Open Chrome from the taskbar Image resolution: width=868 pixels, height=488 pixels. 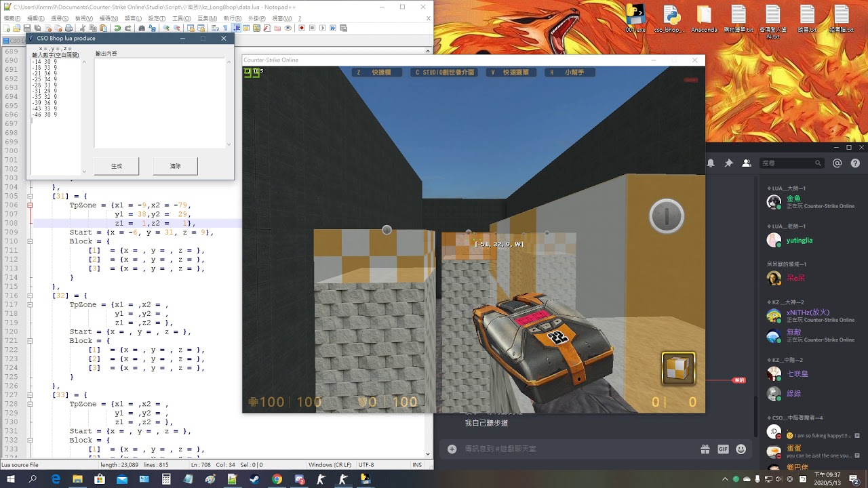coord(277,479)
